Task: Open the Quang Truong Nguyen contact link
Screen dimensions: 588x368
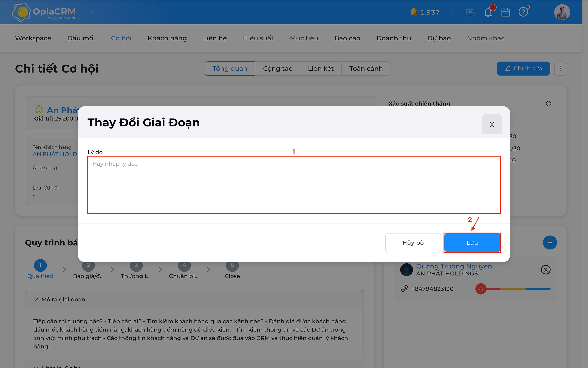Action: tap(454, 266)
